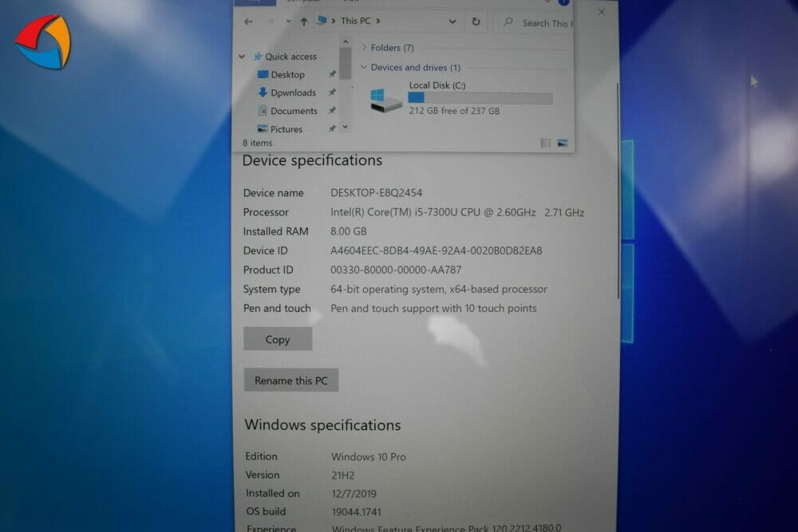
Task: Open Pictures in Quick access
Action: tap(286, 129)
